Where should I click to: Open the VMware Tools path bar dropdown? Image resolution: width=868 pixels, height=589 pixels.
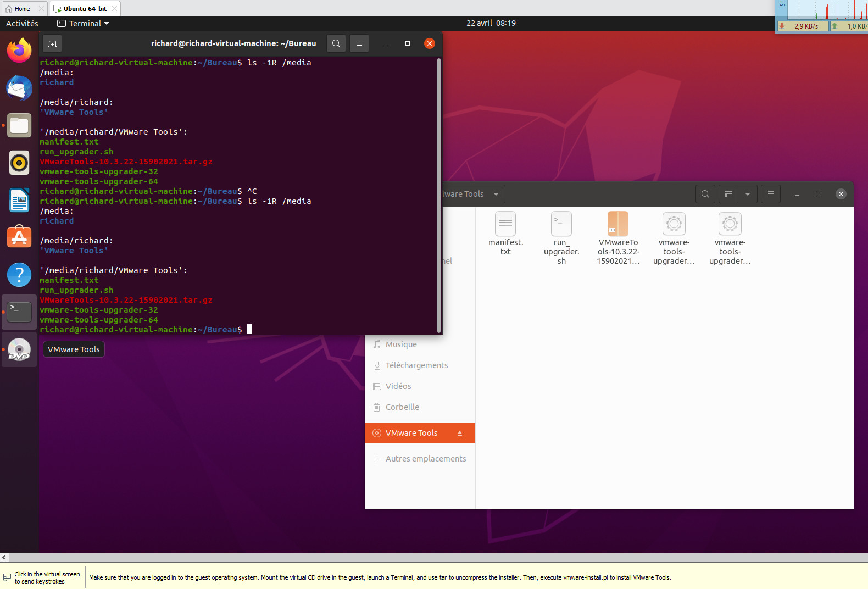click(x=496, y=194)
